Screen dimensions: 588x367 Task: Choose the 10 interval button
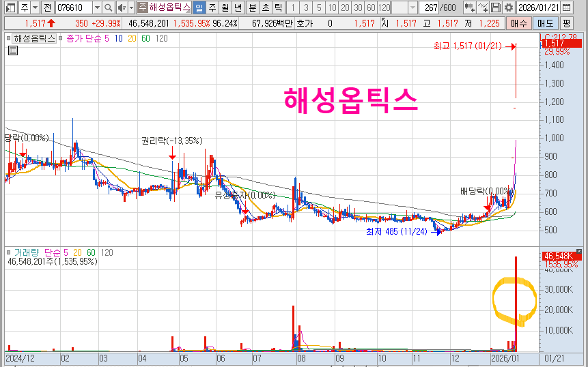(332, 7)
